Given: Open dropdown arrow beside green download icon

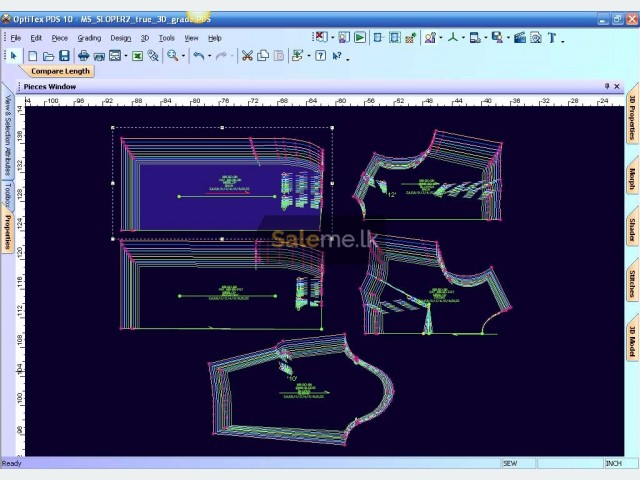Looking at the screenshot, I should coord(309,56).
